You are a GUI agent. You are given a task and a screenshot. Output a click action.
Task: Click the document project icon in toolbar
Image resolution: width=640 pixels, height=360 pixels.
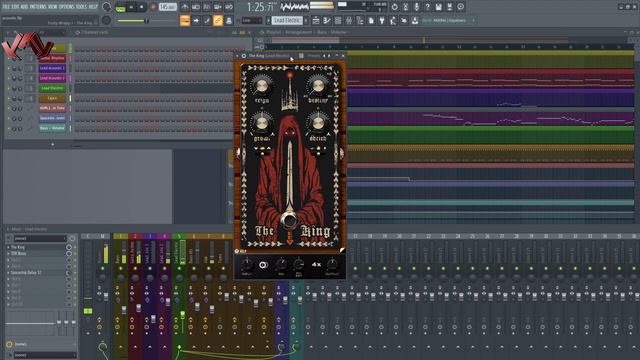point(371,20)
